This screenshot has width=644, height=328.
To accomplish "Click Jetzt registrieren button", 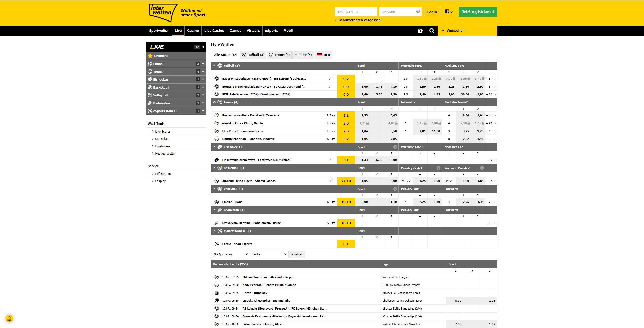I will 478,12.
